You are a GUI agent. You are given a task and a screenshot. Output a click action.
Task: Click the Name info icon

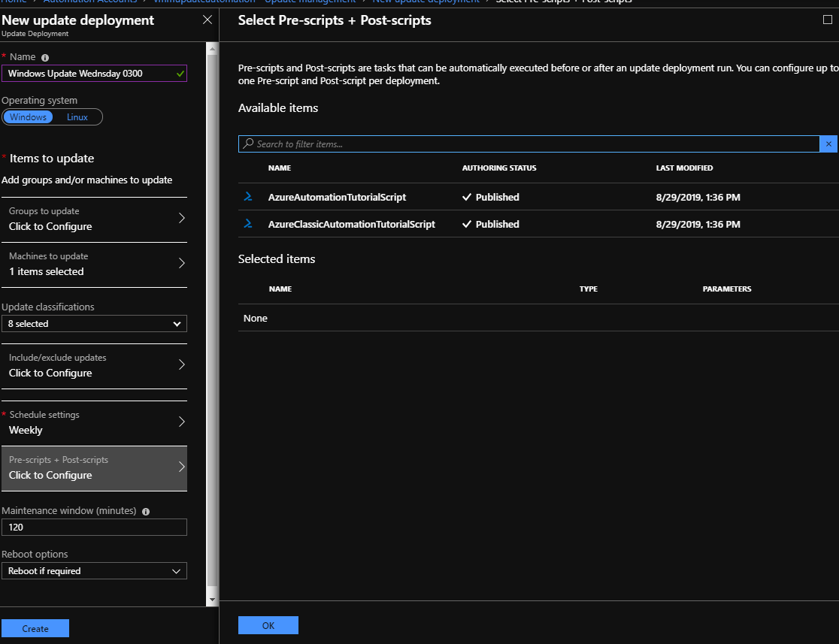click(45, 58)
